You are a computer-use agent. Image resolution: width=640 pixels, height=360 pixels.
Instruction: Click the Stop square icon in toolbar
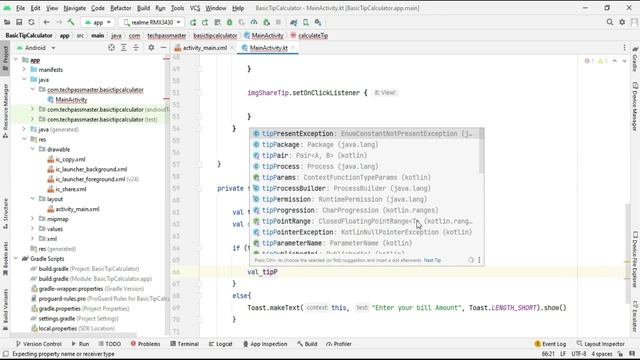coord(278,22)
